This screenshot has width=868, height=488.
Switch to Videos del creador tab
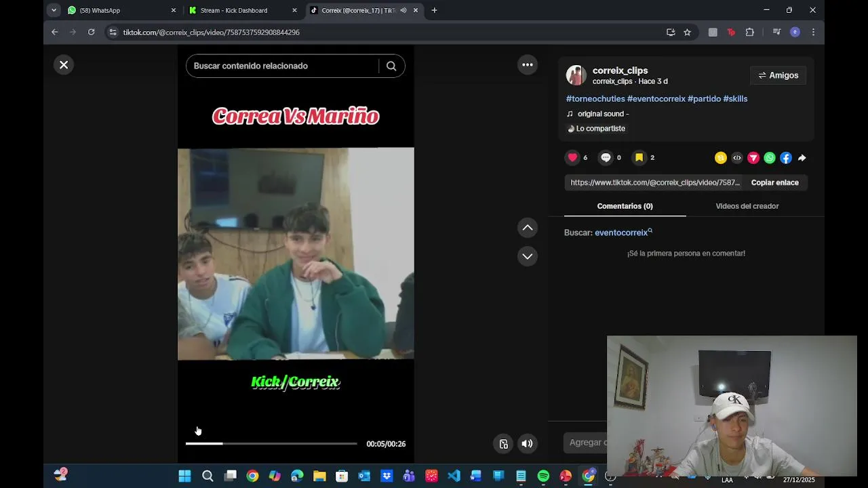[747, 206]
